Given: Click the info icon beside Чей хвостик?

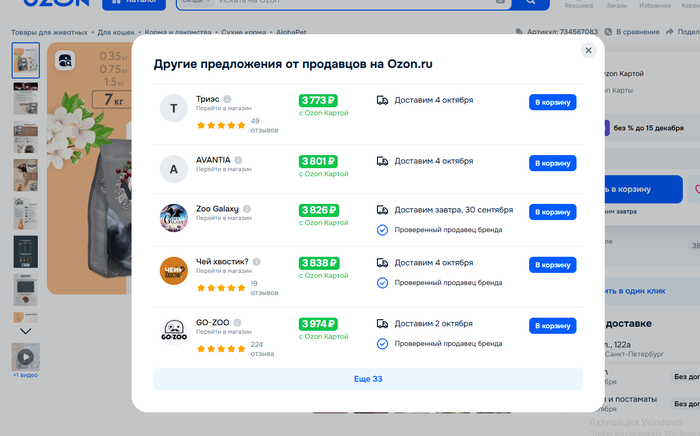Looking at the screenshot, I should click(256, 262).
